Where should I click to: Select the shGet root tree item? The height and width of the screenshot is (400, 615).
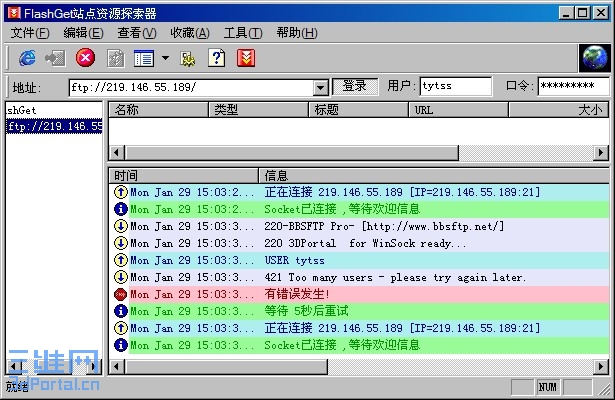tap(22, 111)
